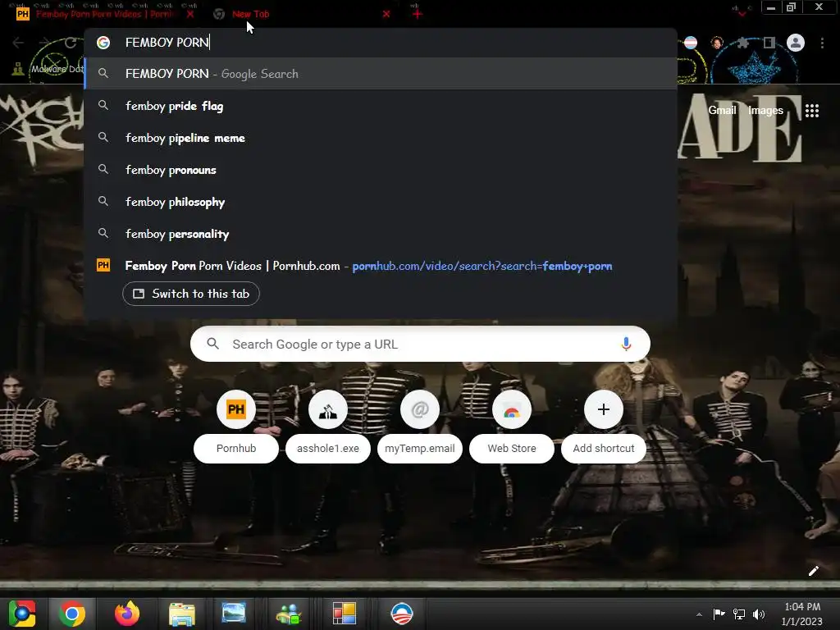Click the 'Switch to this tab' button
840x630 pixels.
[190, 294]
